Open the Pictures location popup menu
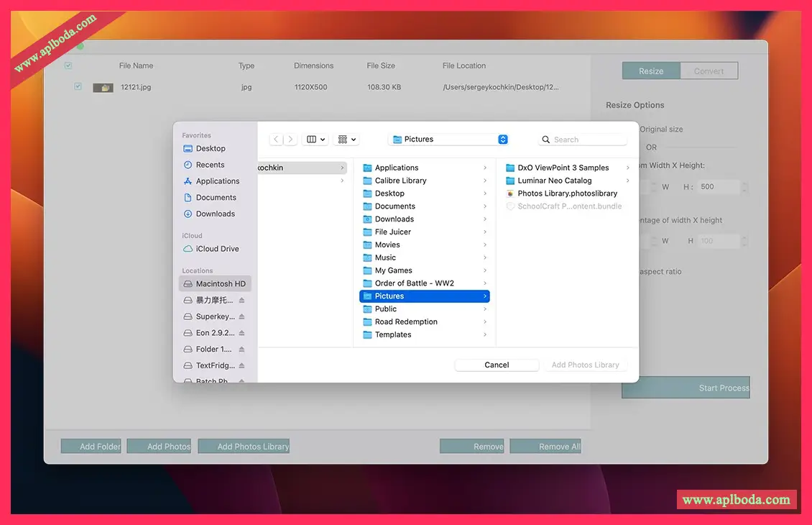812x525 pixels. click(448, 140)
